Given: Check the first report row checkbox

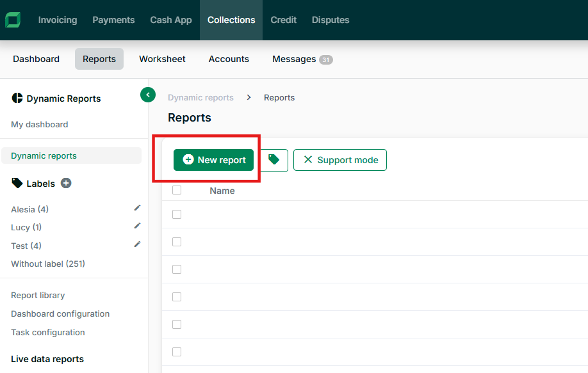Looking at the screenshot, I should (177, 214).
